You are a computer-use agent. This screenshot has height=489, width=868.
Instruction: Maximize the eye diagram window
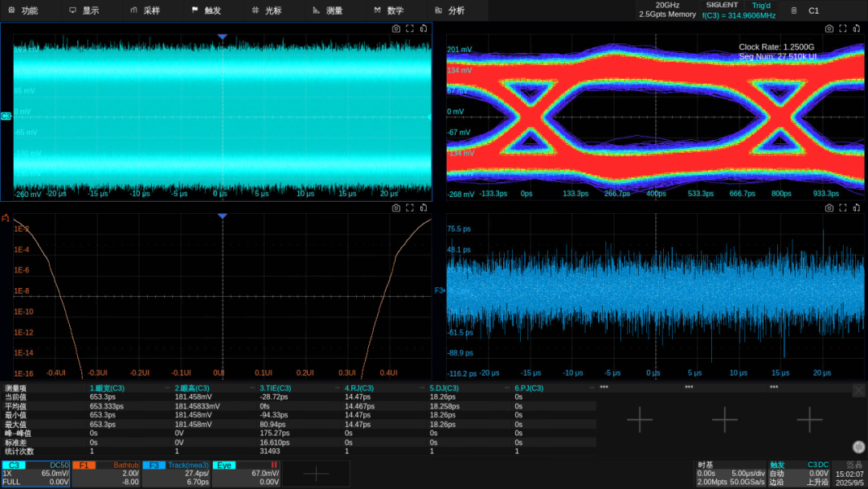[x=844, y=28]
